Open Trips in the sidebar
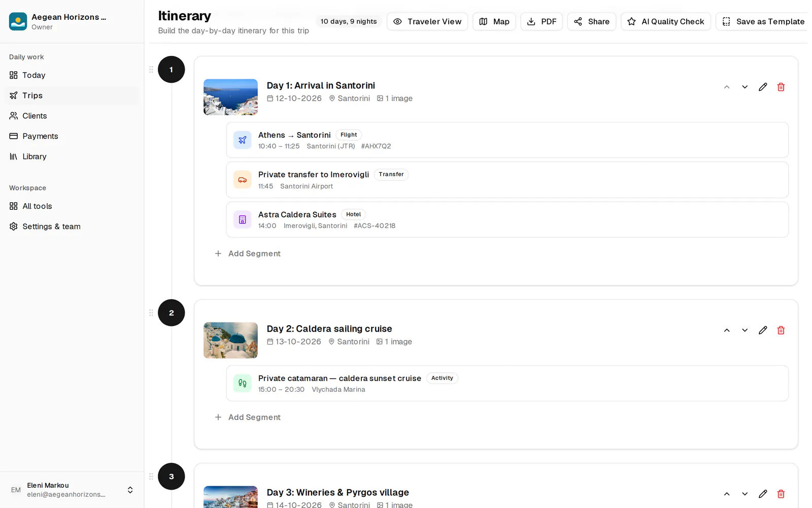812x508 pixels. point(72,96)
